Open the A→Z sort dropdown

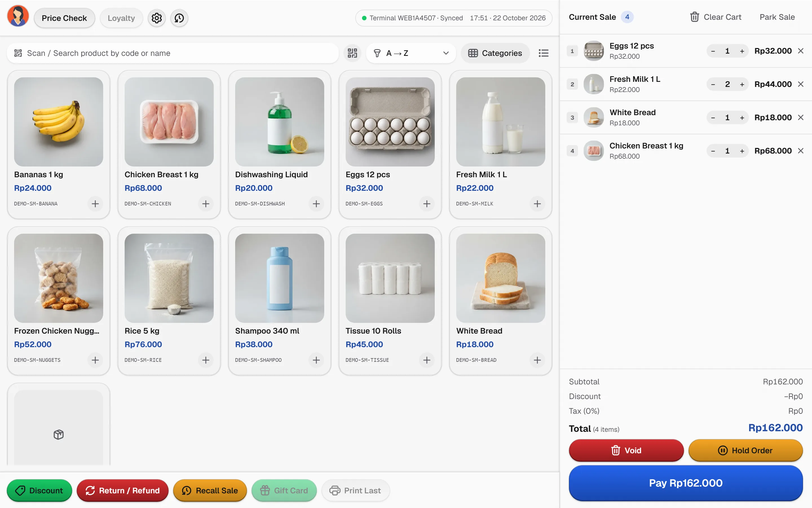pyautogui.click(x=411, y=53)
